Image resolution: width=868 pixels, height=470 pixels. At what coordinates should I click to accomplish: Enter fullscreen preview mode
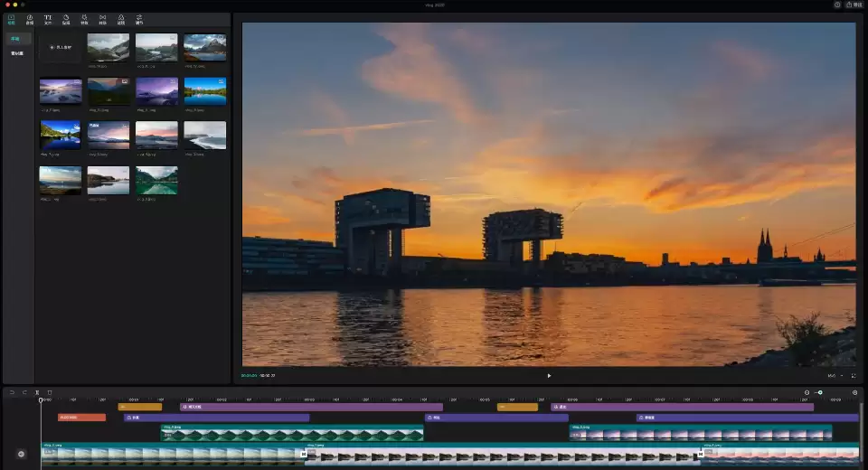pyautogui.click(x=853, y=375)
